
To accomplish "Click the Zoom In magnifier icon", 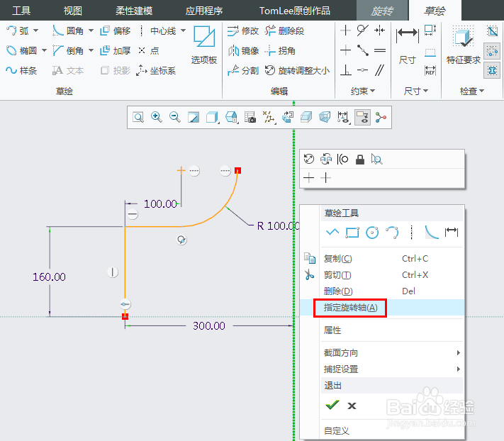I will (157, 117).
